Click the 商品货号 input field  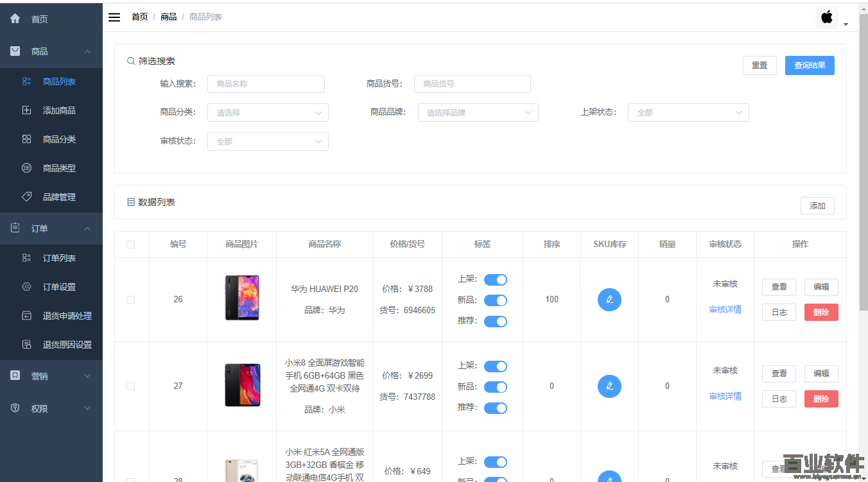[x=473, y=84]
